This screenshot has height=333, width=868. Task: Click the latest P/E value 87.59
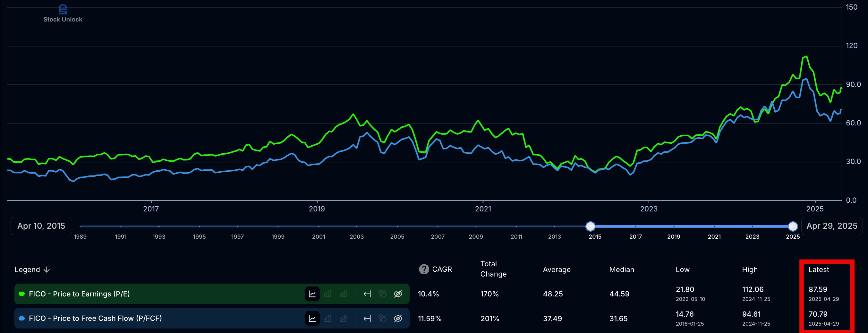pos(818,289)
